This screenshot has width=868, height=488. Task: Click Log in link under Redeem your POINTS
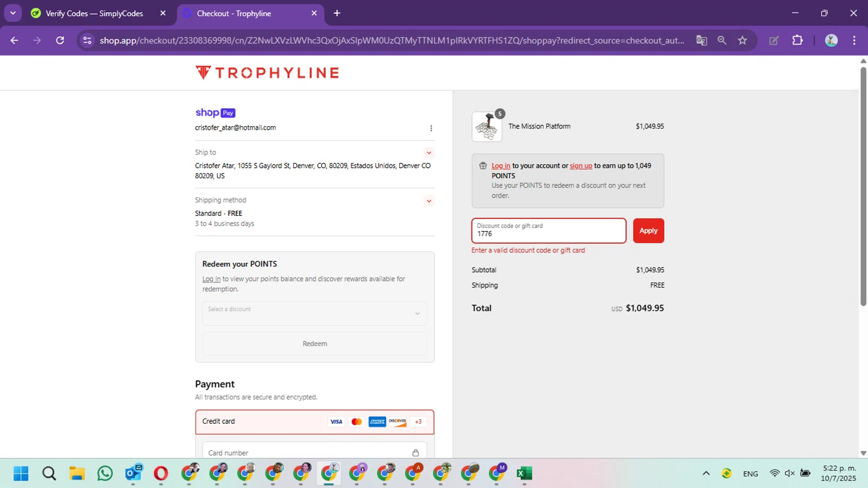tap(211, 279)
